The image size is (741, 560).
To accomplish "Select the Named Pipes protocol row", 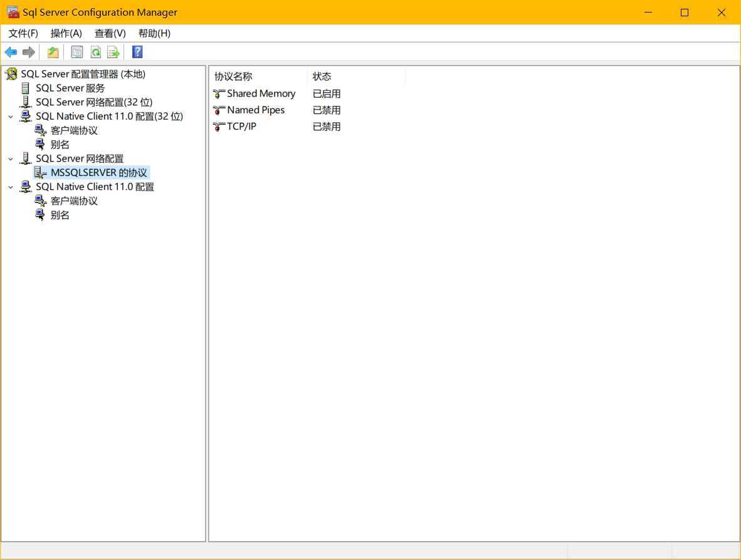I will 256,110.
